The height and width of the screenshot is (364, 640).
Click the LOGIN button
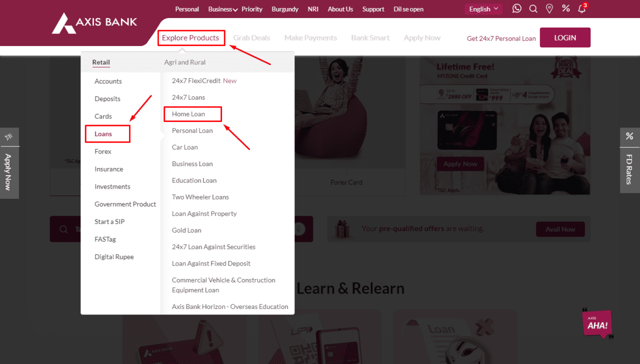coord(565,37)
